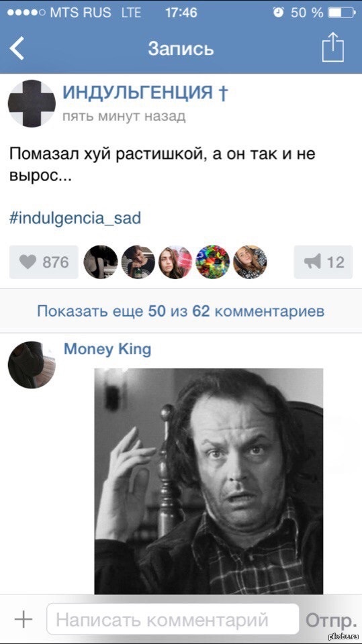
Task: Open the share icon in header
Action: 333,48
